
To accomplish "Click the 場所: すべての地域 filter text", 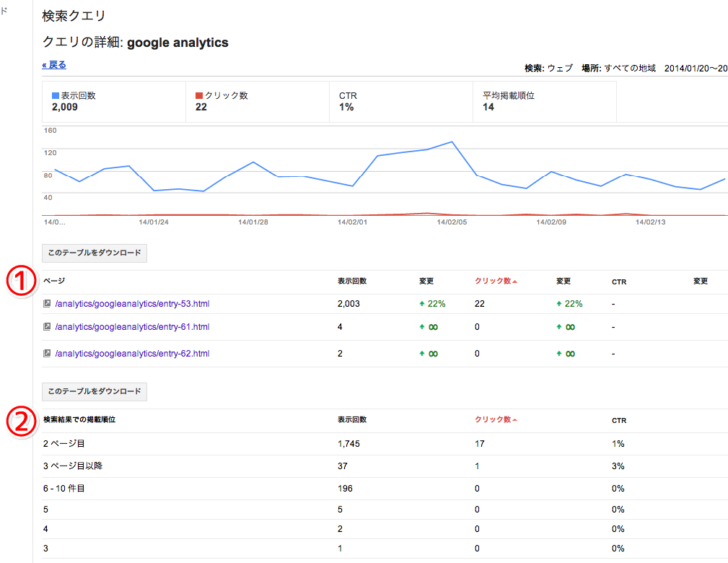I will pos(619,69).
